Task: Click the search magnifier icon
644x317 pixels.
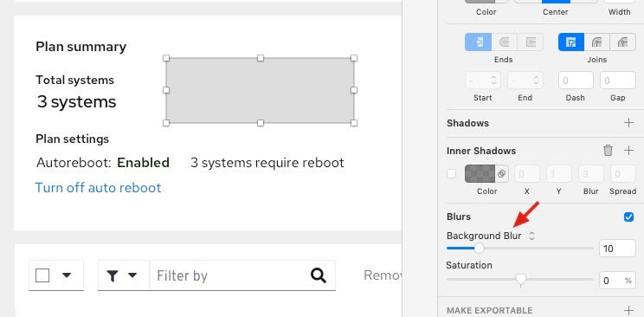Action: coord(319,275)
